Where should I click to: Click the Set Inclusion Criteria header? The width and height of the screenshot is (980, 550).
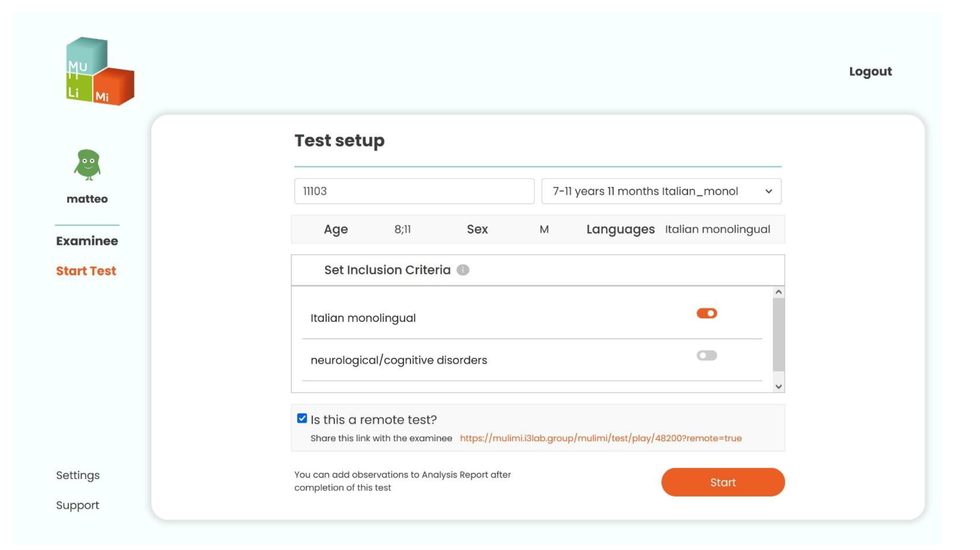pyautogui.click(x=387, y=270)
